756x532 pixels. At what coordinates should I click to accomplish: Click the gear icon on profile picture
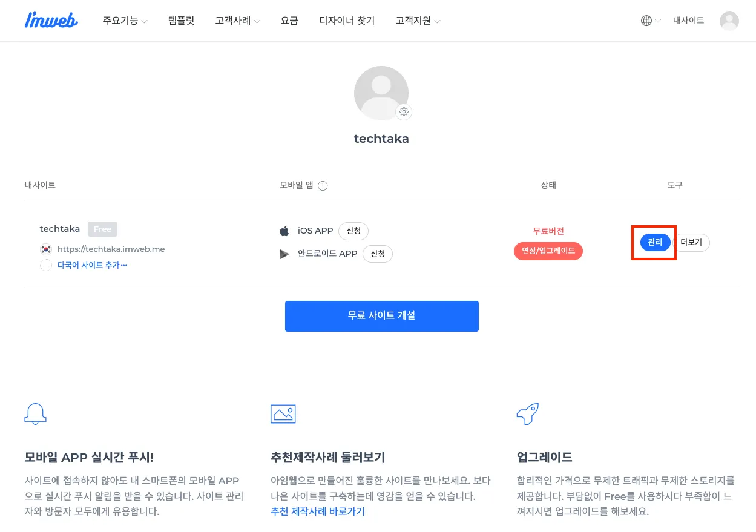click(404, 112)
